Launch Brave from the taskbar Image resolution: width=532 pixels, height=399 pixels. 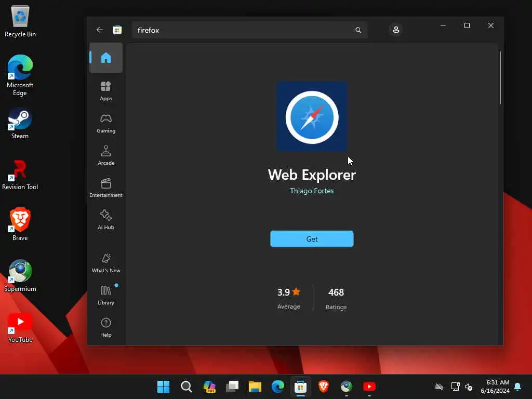coord(323,387)
